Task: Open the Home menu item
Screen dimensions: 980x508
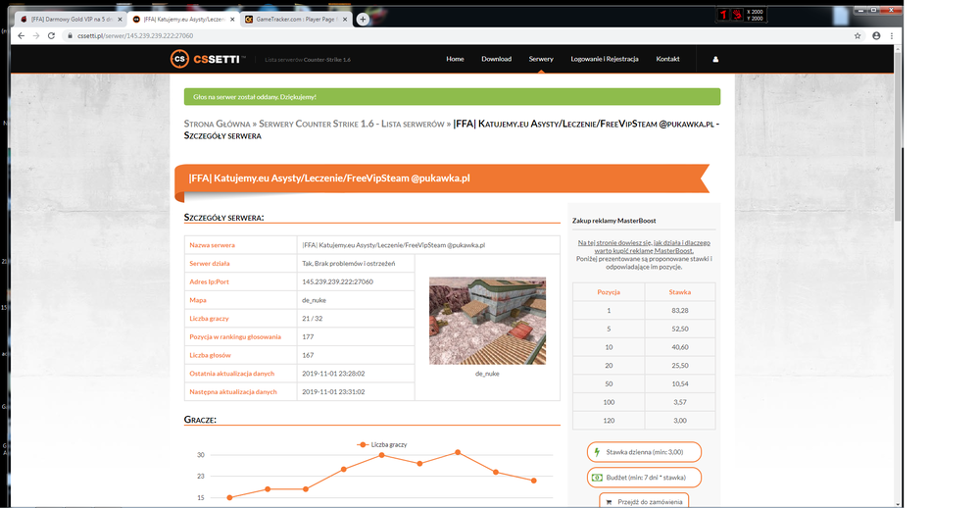Action: pyautogui.click(x=455, y=59)
